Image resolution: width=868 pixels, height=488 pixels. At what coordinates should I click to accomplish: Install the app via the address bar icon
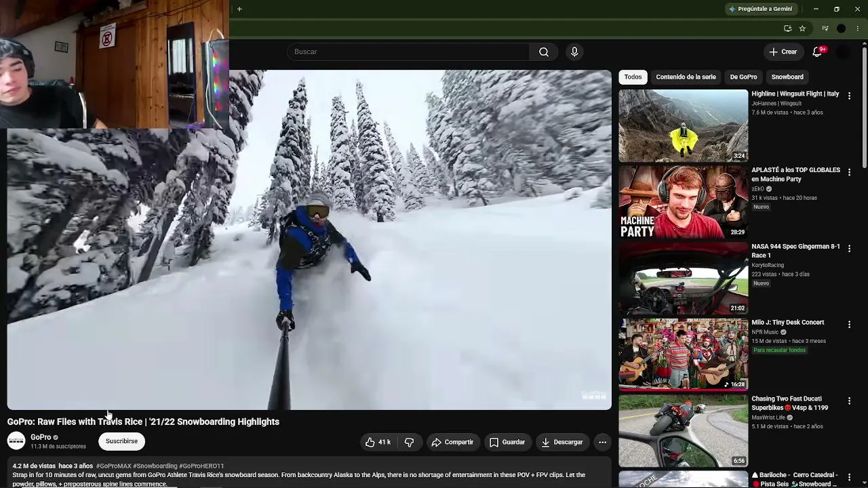pos(787,28)
